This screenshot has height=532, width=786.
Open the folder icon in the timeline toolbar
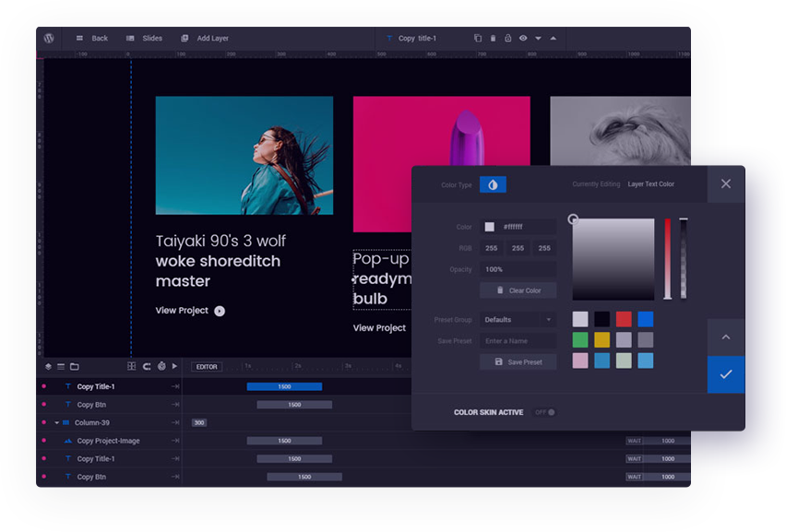click(x=75, y=366)
